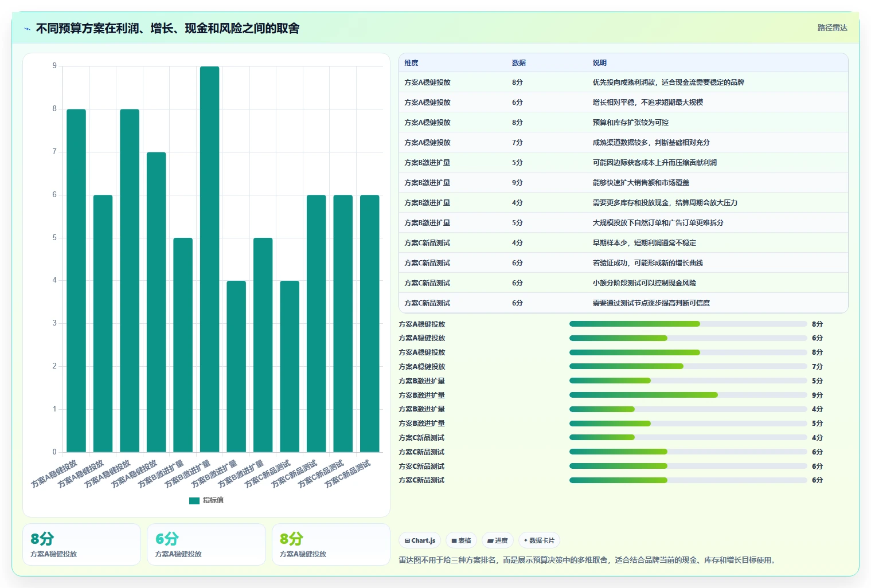Click the 7分 cell in the table
The height and width of the screenshot is (588, 871).
(x=517, y=143)
